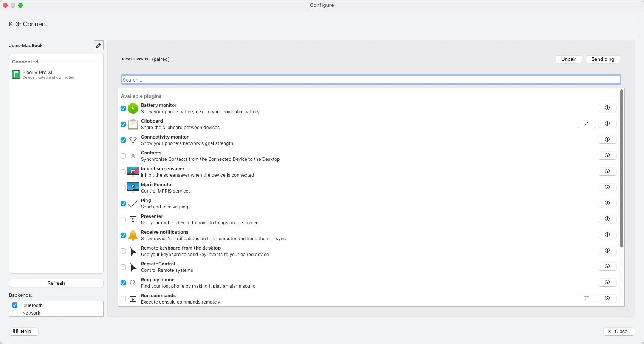Click the Send ping button
The height and width of the screenshot is (344, 644).
click(602, 59)
